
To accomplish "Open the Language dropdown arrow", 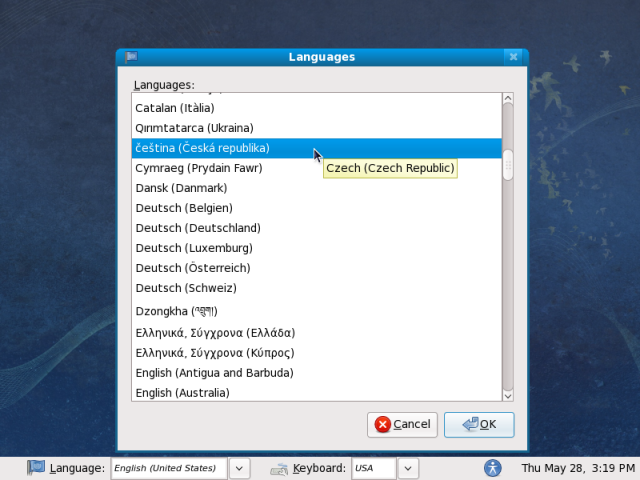I will click(x=240, y=467).
